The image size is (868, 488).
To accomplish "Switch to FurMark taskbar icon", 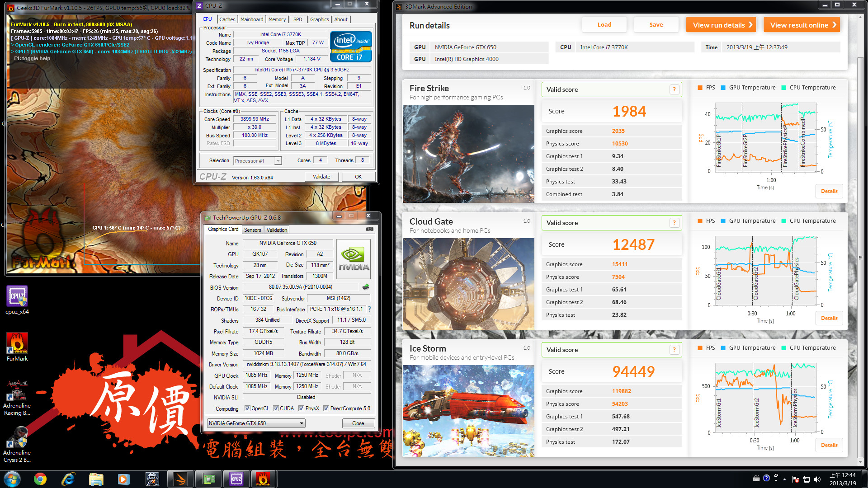I will [264, 479].
